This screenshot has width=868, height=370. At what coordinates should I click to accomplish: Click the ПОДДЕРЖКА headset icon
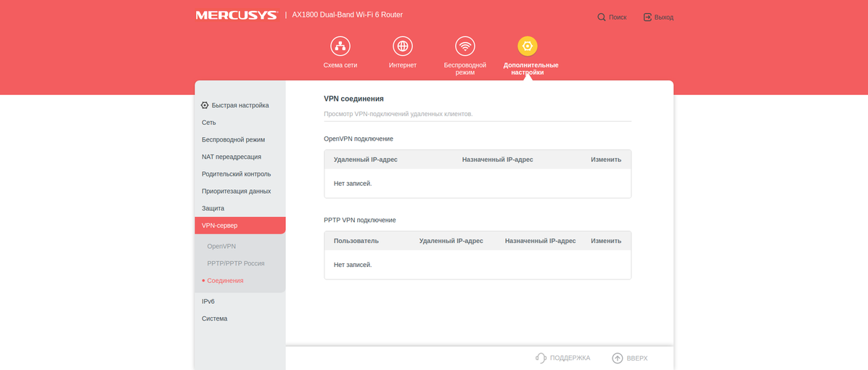[x=541, y=358]
